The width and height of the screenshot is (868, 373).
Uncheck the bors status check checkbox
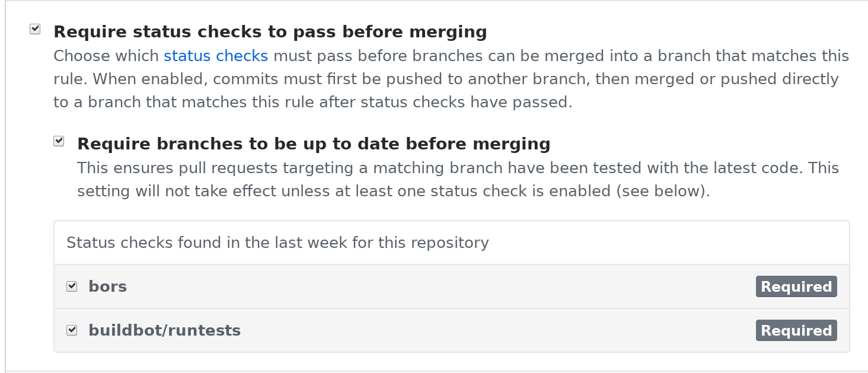[x=72, y=286]
